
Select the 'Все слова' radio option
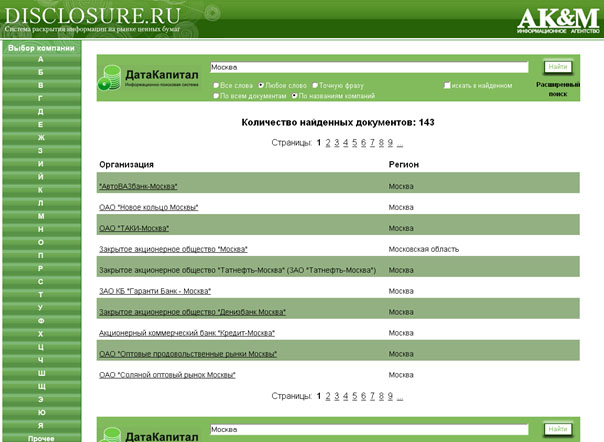coord(216,85)
